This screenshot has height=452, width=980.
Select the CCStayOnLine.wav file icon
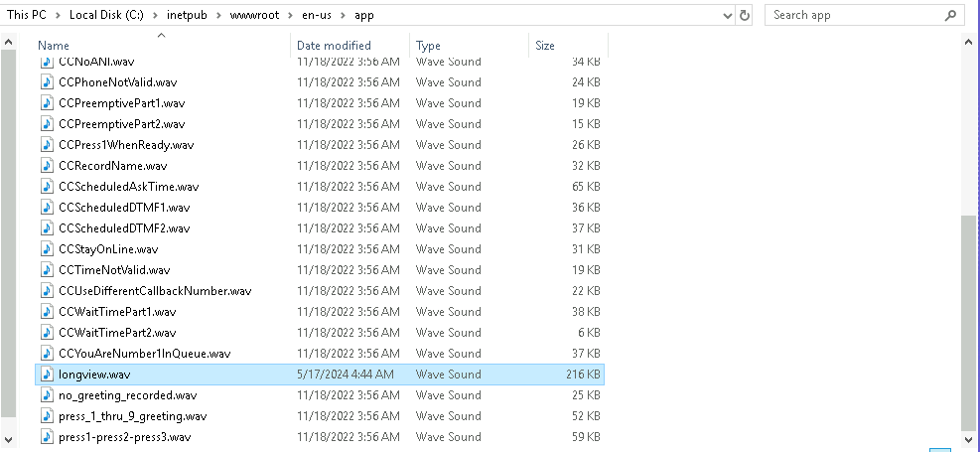tap(47, 249)
